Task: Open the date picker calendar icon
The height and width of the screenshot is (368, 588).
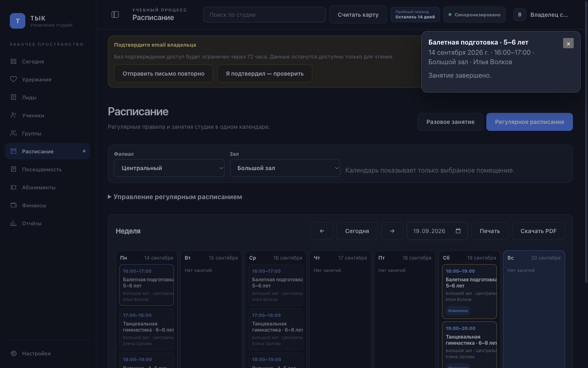Action: (458, 231)
